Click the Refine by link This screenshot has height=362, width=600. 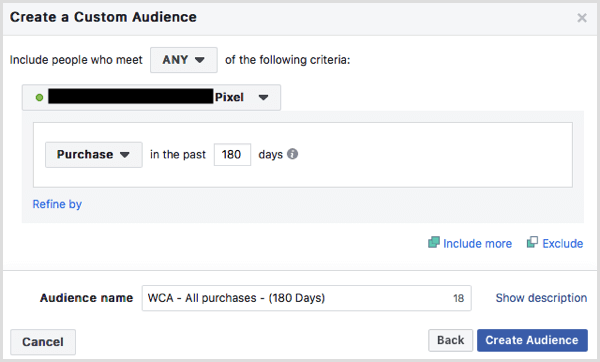pyautogui.click(x=57, y=204)
